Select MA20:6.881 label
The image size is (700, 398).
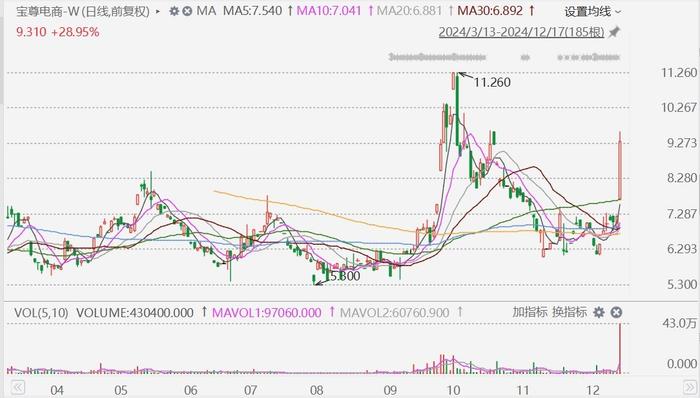tap(409, 11)
